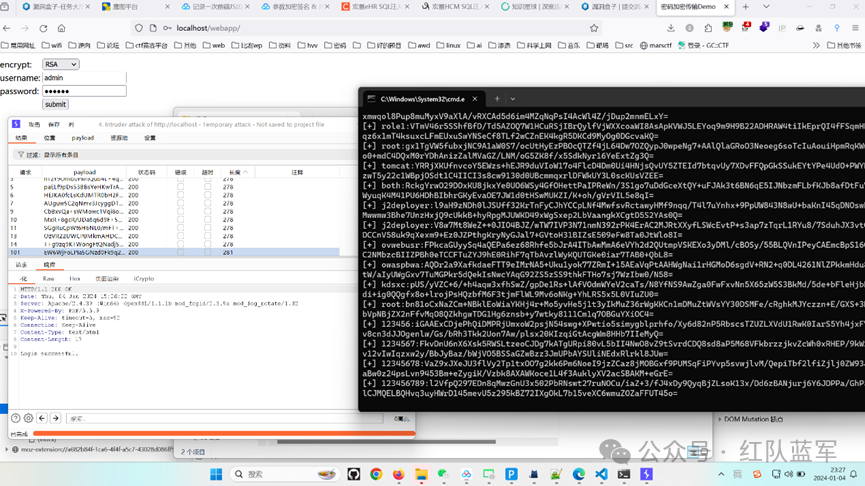Reload the page with browser refresh icon
This screenshot has width=865, height=486.
tap(43, 28)
